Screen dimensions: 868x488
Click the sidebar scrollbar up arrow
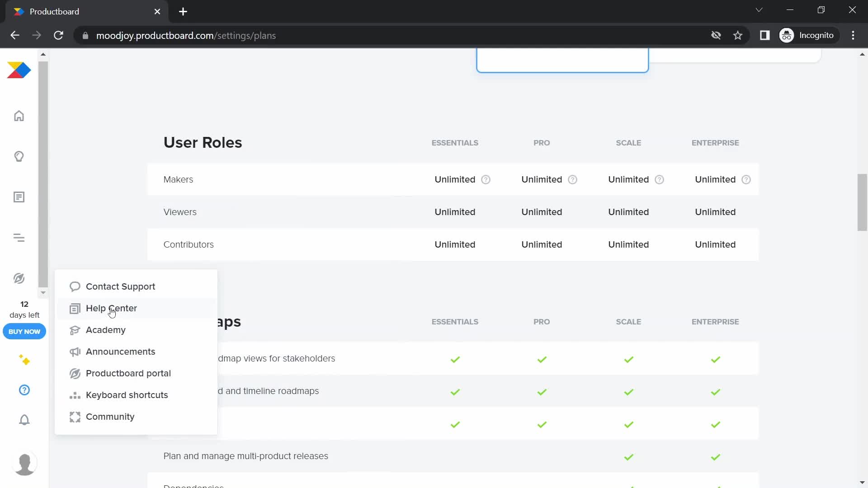(x=43, y=54)
